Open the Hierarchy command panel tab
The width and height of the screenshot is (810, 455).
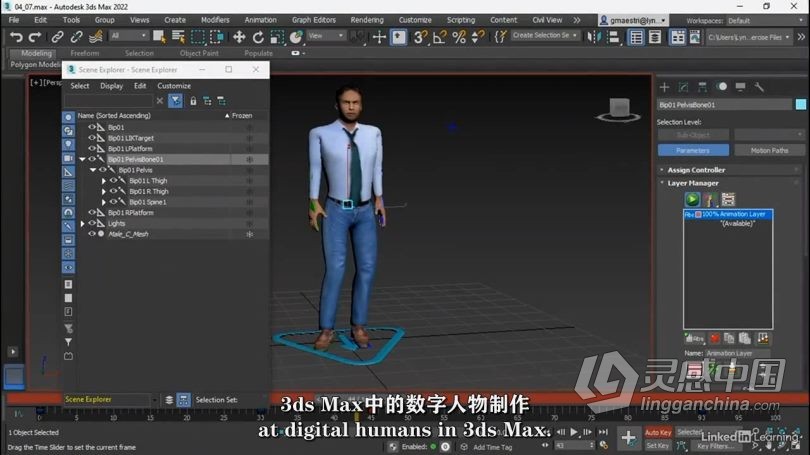[702, 87]
